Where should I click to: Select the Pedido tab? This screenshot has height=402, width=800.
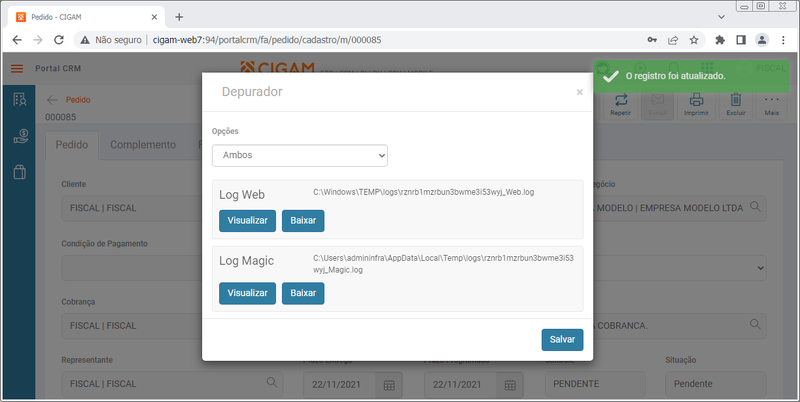pyautogui.click(x=71, y=145)
